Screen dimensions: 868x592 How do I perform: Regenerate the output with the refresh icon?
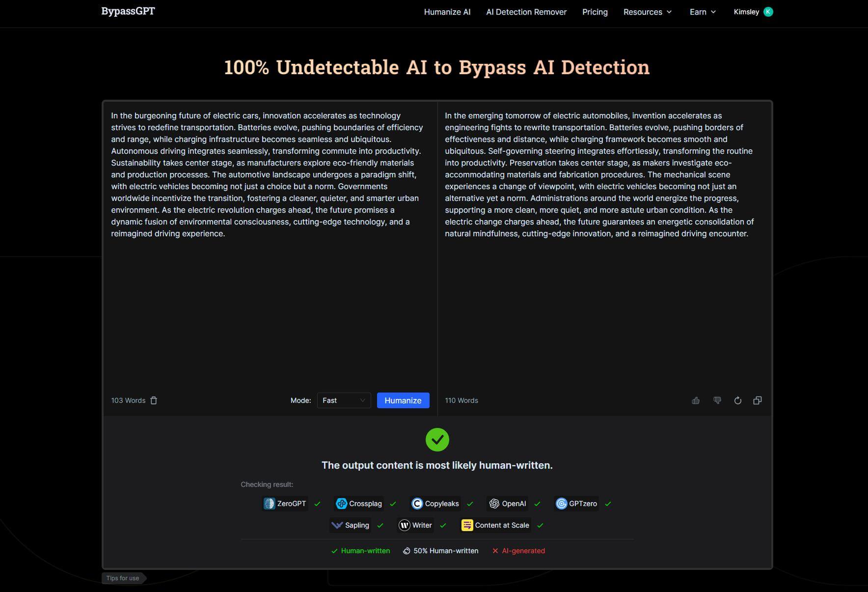tap(737, 400)
